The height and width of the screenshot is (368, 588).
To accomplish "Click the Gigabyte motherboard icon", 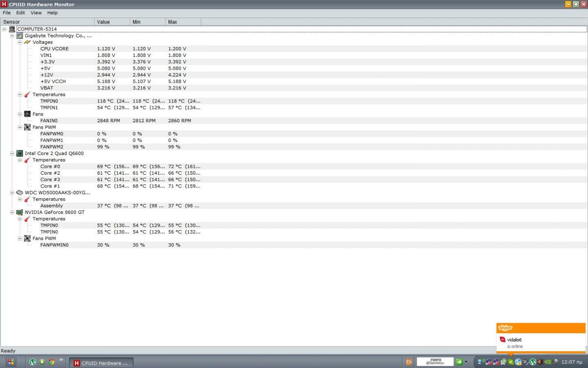I will pos(20,36).
